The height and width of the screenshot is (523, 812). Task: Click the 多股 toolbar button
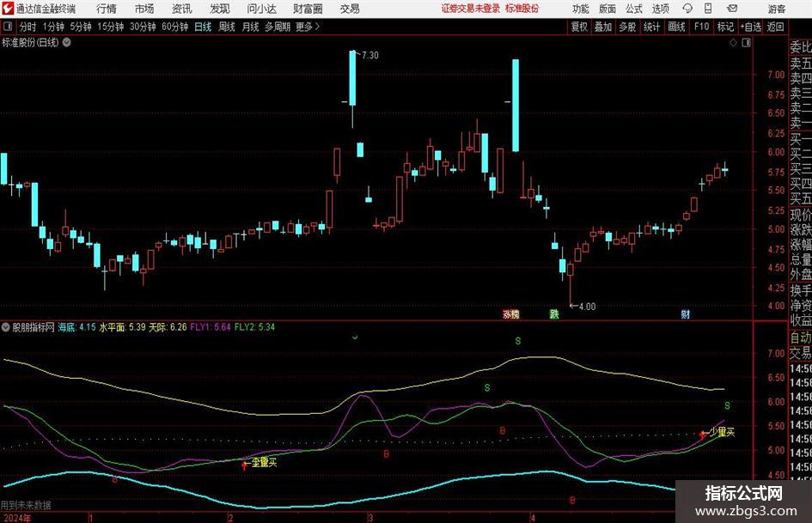click(x=627, y=27)
